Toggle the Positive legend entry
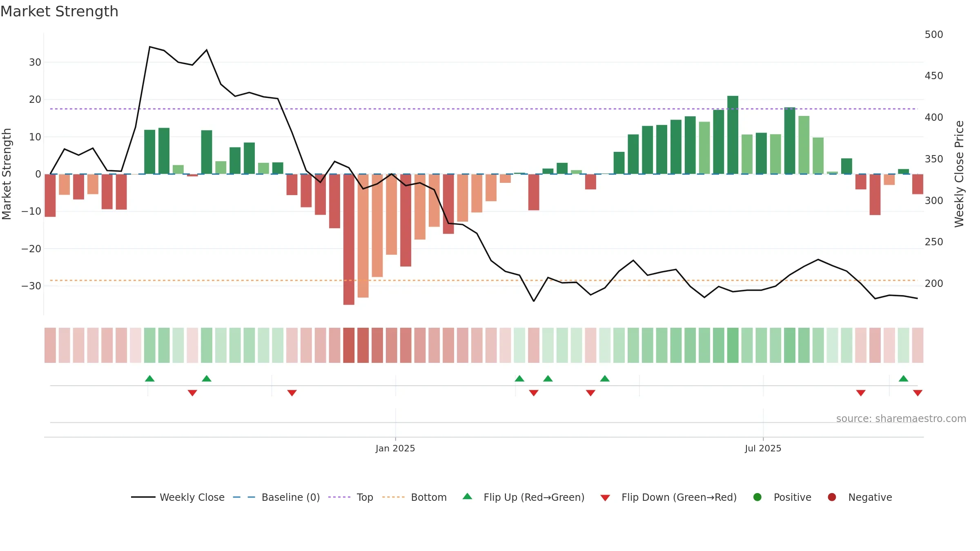This screenshot has height=551, width=980. point(782,497)
